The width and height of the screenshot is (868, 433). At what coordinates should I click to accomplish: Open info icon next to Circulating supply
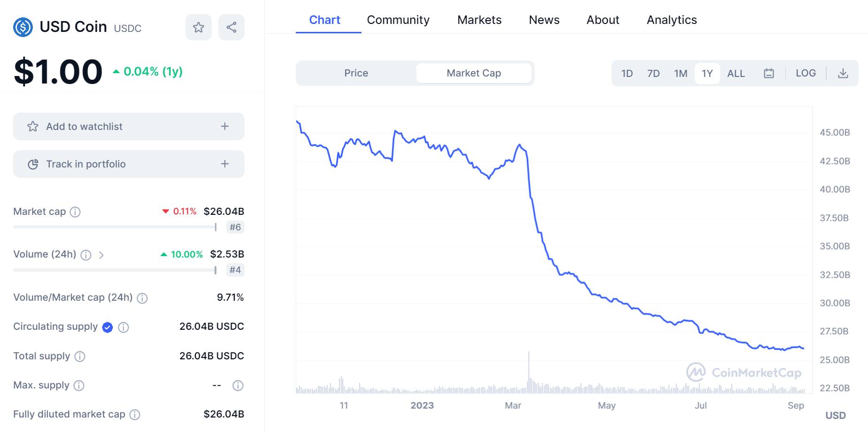click(123, 327)
